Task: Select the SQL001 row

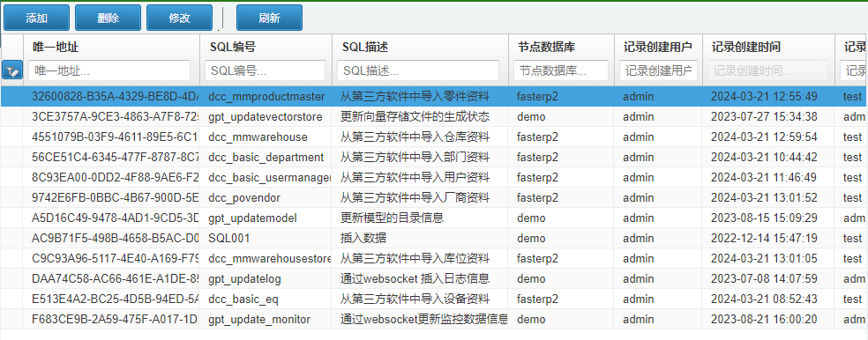Action: click(434, 239)
